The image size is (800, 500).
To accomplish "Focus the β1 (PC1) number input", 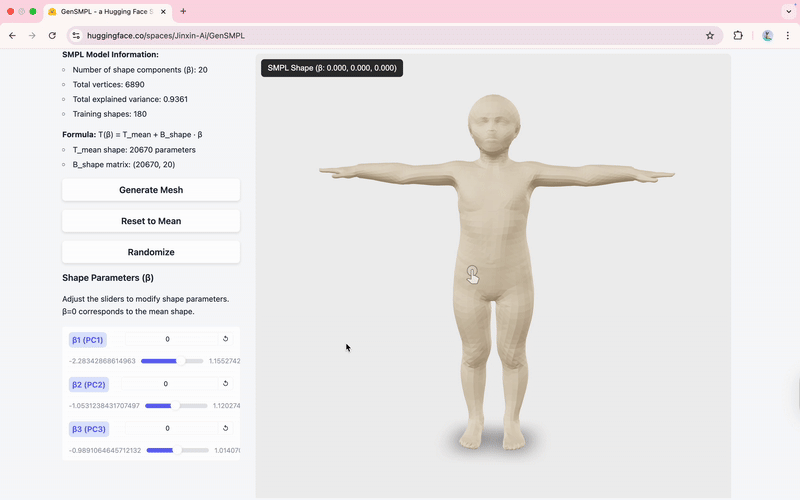I will 171,339.
